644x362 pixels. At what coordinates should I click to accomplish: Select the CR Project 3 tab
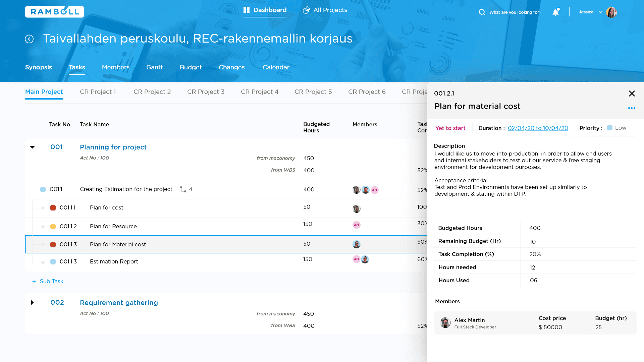coord(206,92)
